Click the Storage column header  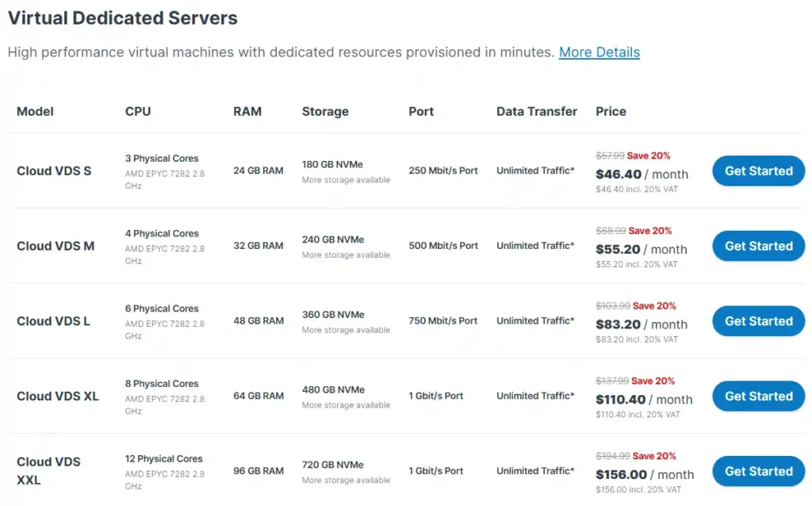pos(325,112)
